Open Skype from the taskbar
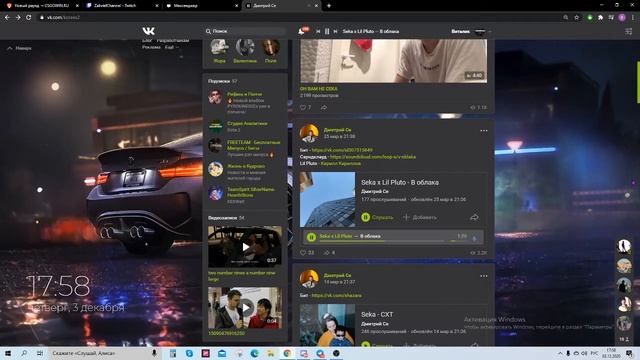Viewport: 640px width, 360px height. (x=189, y=353)
